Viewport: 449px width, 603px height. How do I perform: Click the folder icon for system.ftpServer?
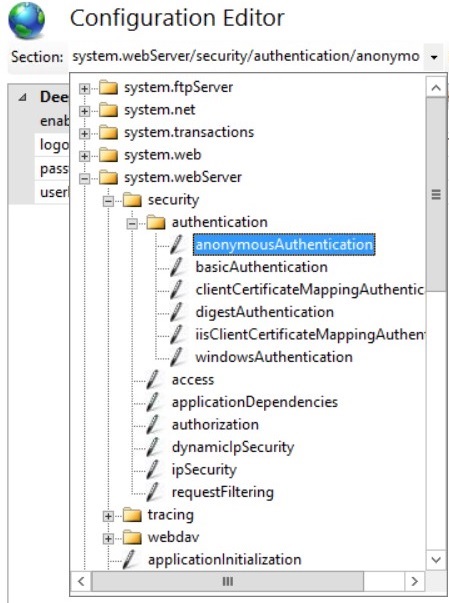(x=108, y=88)
